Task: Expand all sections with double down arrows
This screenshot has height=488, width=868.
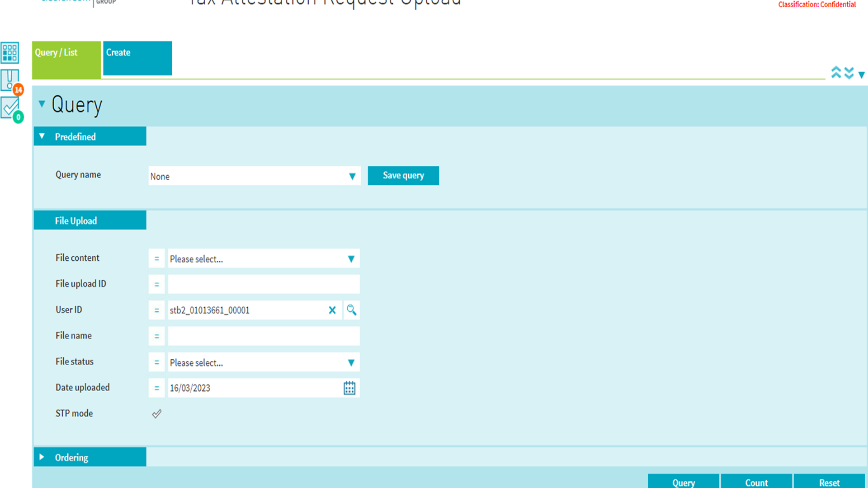Action: [x=849, y=72]
